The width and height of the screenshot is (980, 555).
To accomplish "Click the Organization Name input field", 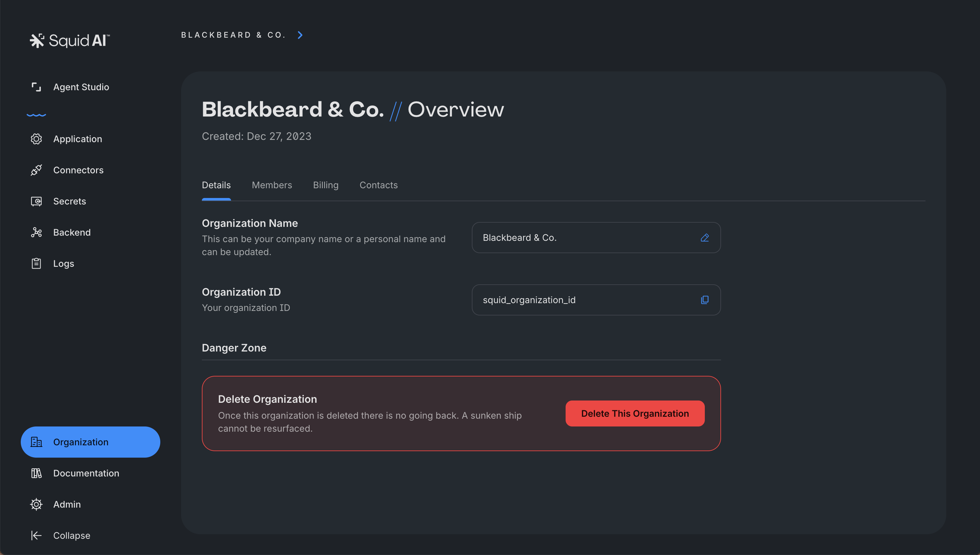I will (x=596, y=238).
